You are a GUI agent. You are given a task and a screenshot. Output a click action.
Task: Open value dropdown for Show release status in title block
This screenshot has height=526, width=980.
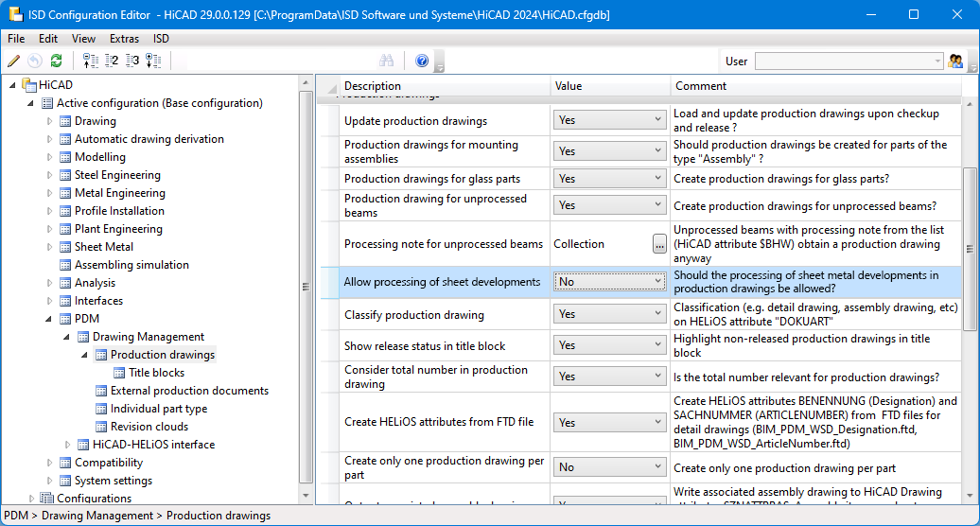tap(609, 345)
